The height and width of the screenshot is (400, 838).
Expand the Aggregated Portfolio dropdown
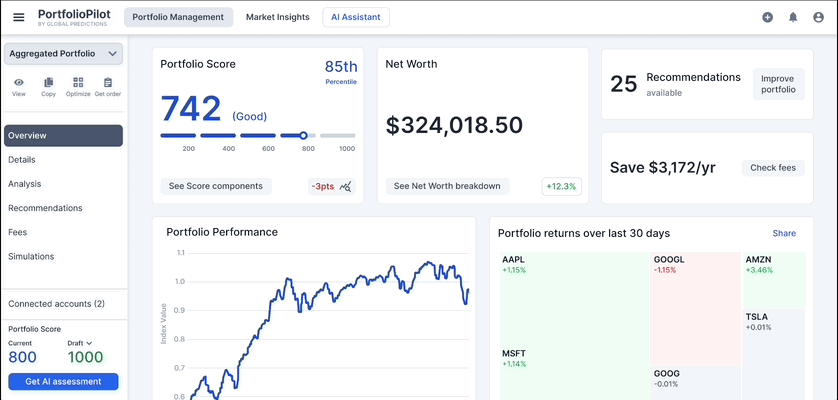[x=63, y=54]
